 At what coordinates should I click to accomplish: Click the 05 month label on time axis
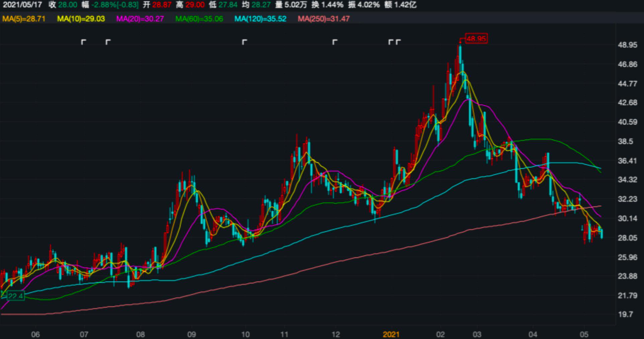pyautogui.click(x=584, y=334)
